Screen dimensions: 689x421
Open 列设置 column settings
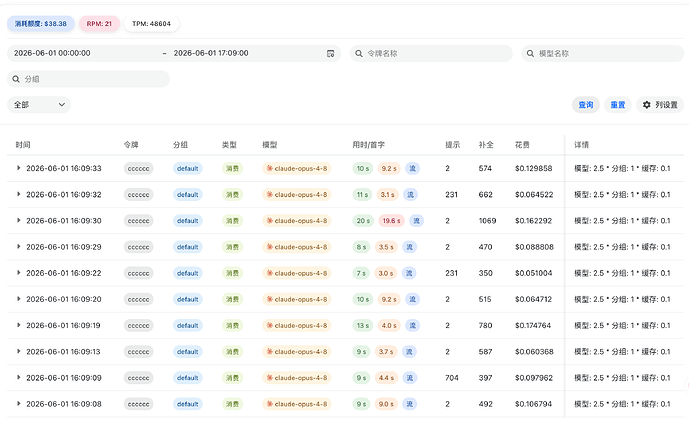click(x=660, y=105)
